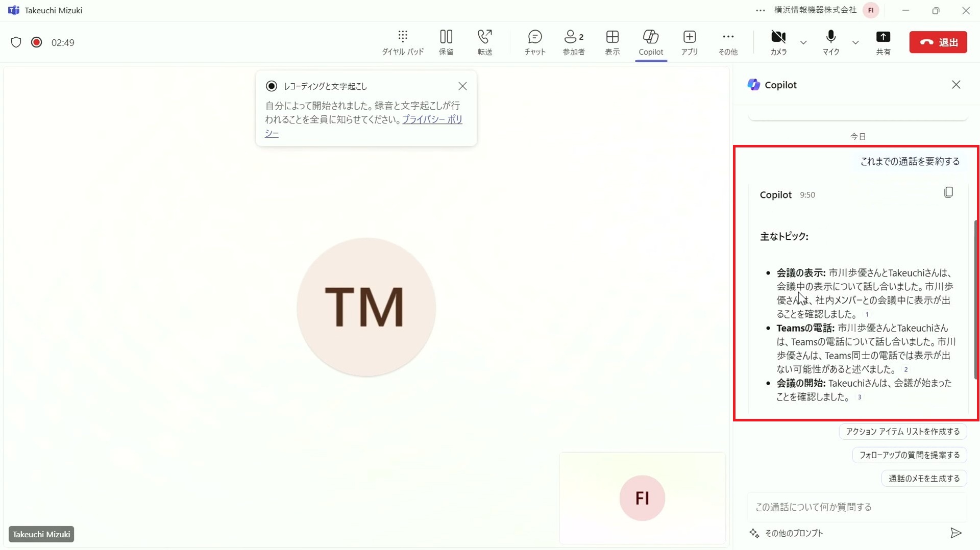Close the Copilot side panel
Viewport: 980px width, 550px height.
(x=956, y=85)
